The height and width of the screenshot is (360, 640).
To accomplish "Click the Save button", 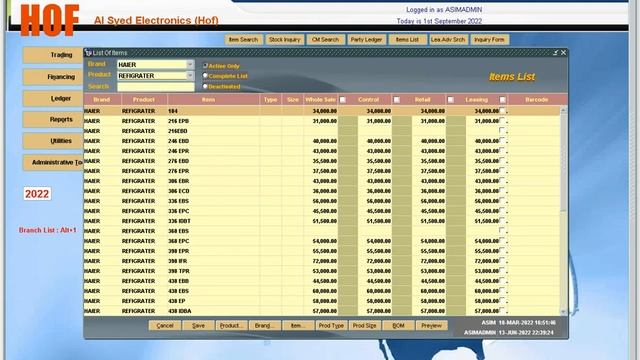I will [x=198, y=325].
